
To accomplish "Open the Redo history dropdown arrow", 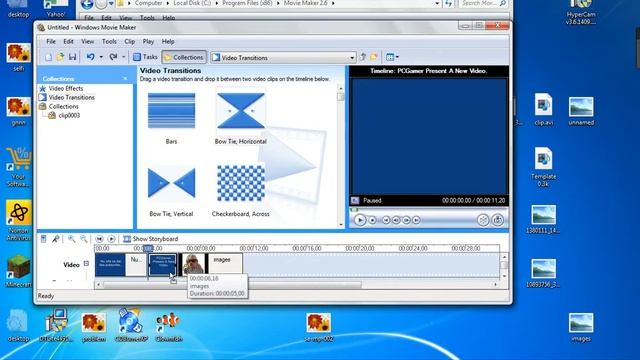I will [124, 57].
